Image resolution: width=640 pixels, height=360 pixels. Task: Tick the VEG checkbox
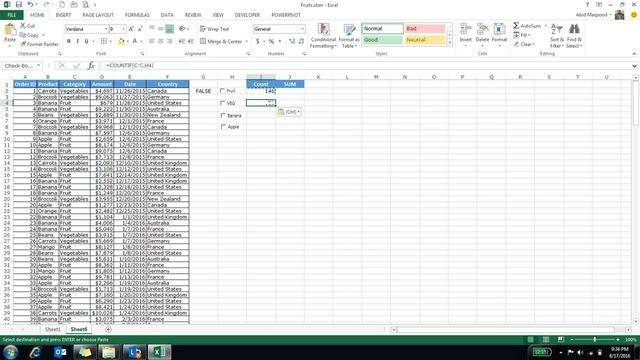click(222, 103)
